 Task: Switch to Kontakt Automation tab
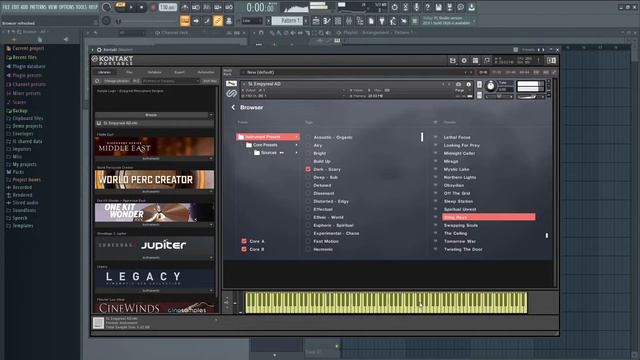pos(206,72)
